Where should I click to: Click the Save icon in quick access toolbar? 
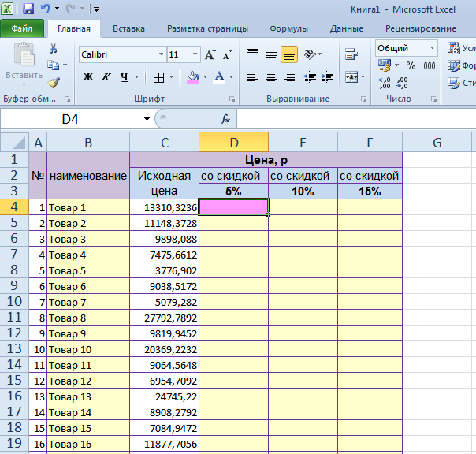(28, 9)
